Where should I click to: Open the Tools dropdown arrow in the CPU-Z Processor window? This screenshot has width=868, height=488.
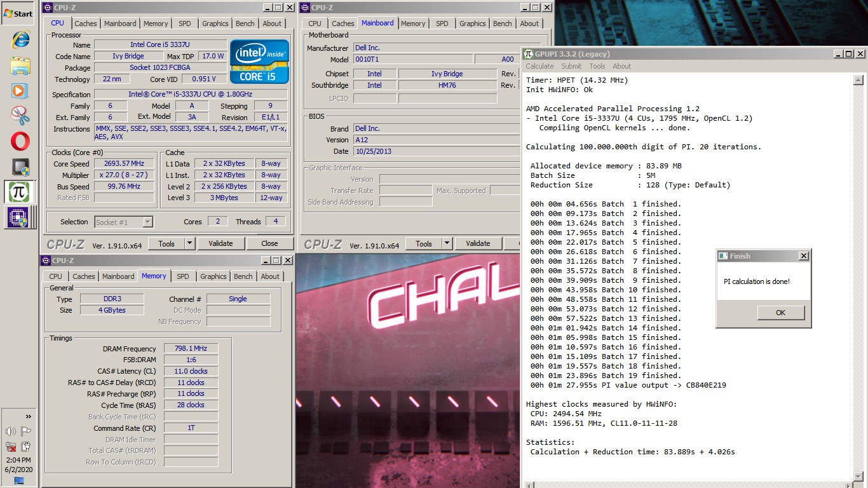click(189, 243)
